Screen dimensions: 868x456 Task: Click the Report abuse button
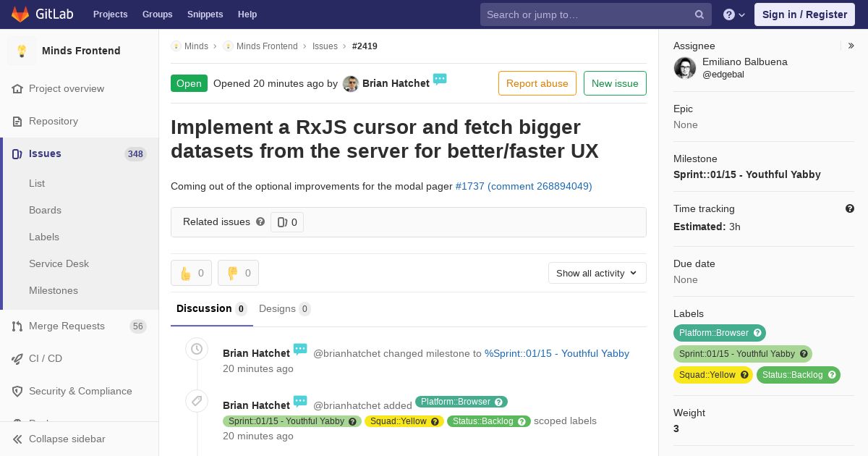537,83
